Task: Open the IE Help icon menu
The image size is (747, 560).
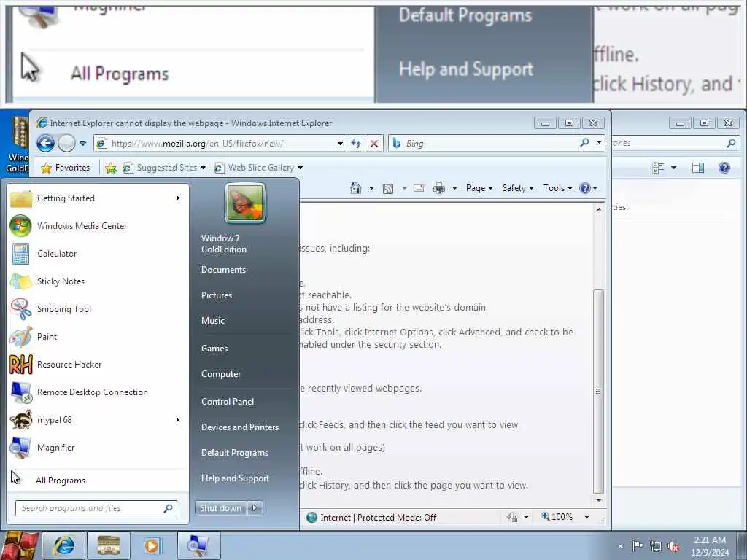Action: (x=589, y=188)
